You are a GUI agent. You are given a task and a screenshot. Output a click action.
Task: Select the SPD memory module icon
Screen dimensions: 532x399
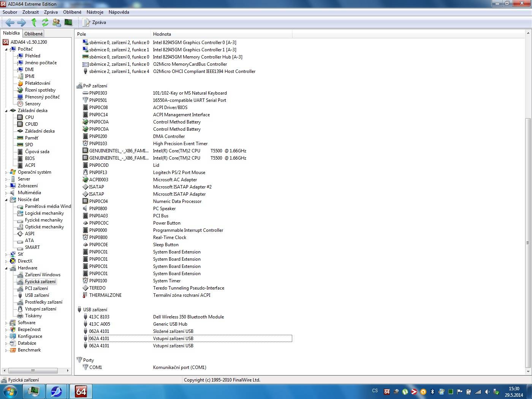pyautogui.click(x=20, y=145)
